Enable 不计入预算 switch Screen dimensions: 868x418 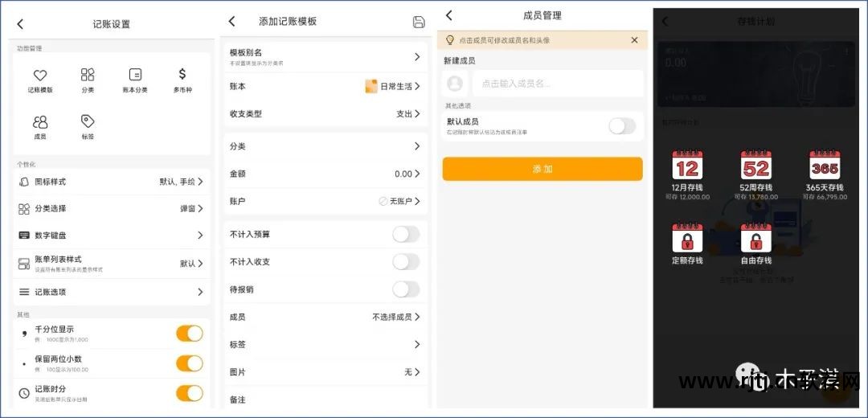[406, 234]
